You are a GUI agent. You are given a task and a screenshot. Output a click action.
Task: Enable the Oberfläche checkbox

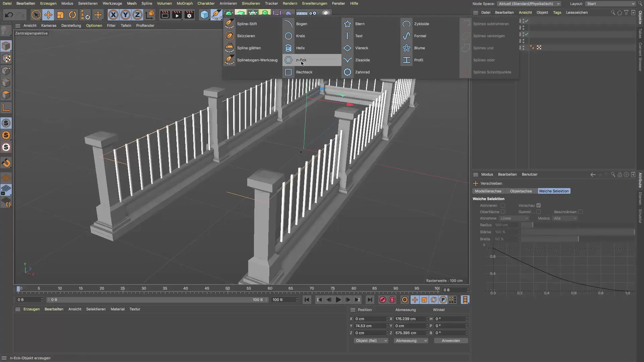pos(503,212)
